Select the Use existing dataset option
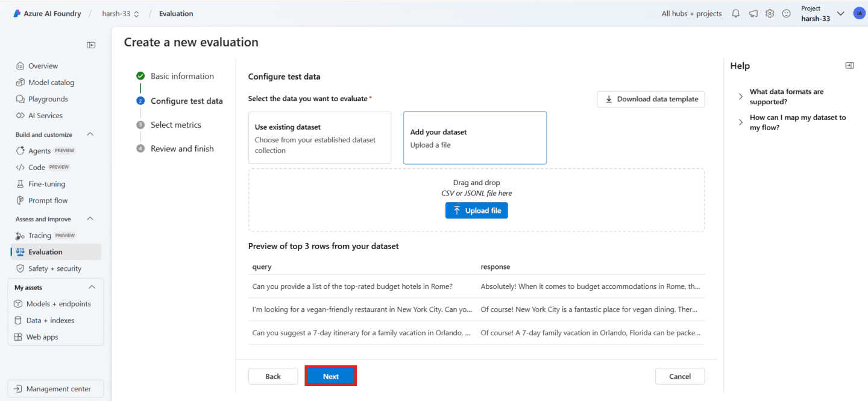This screenshot has height=401, width=868. [319, 137]
